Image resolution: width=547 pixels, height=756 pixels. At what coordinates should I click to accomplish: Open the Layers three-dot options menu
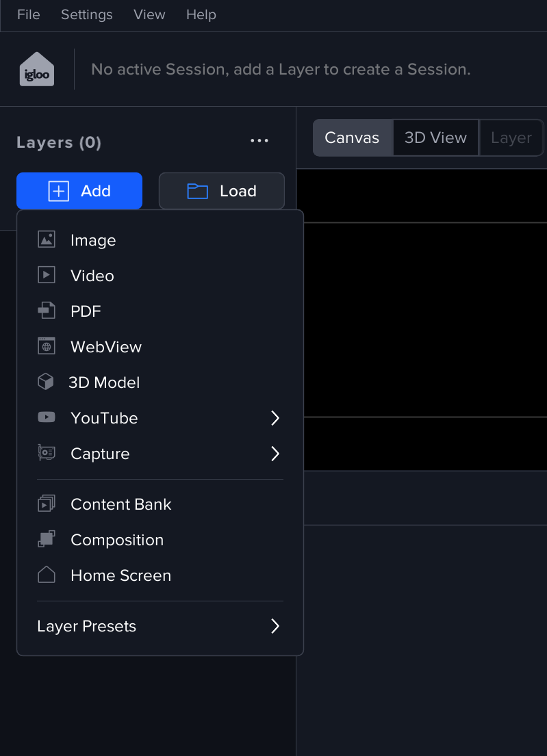click(x=259, y=141)
